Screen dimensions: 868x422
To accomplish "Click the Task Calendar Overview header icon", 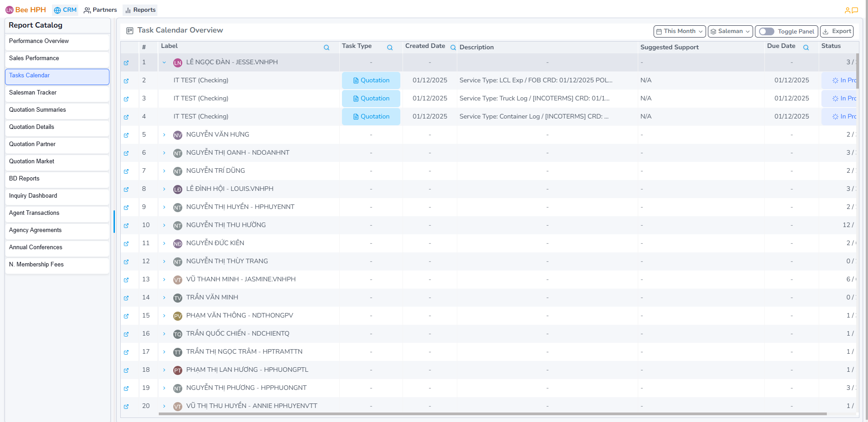I will 130,30.
